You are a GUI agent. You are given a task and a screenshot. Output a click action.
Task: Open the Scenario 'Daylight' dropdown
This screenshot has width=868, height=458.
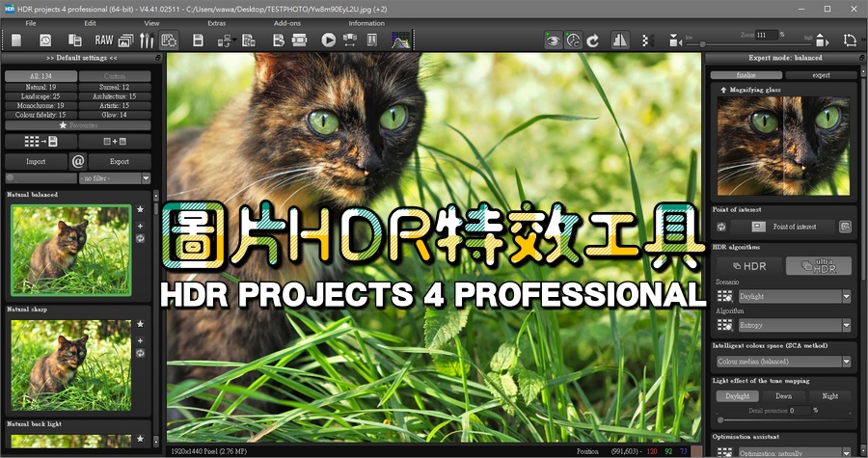point(795,296)
